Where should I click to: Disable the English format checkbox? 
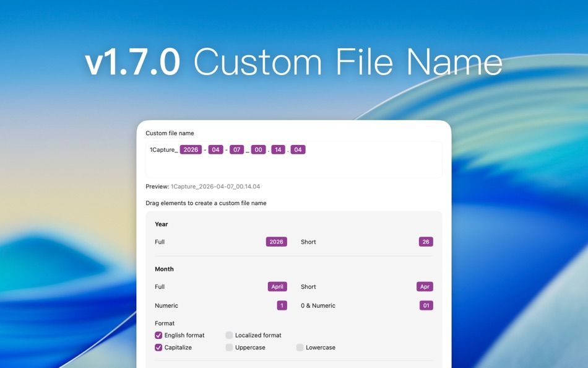(158, 335)
